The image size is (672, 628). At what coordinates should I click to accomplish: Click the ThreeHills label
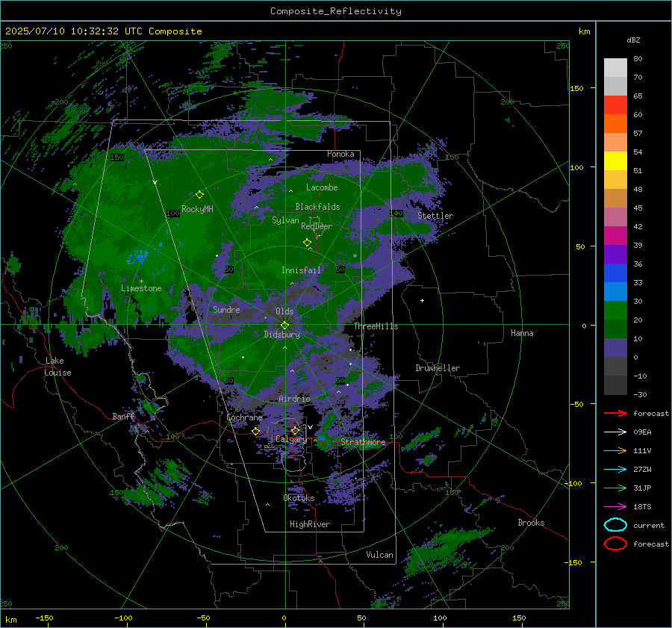(376, 326)
